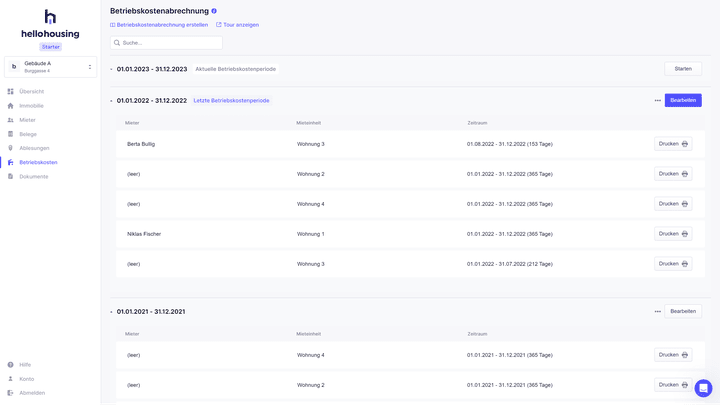
Task: Collapse the 01.01.2022 - 31.12.2022 period
Action: [111, 101]
